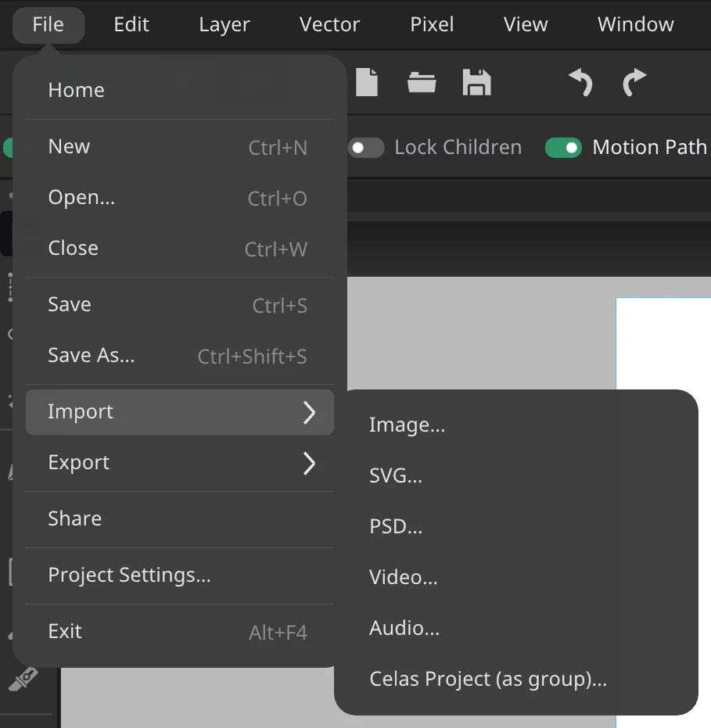Screen dimensions: 711x728
Task: Select the tool icon at the bottom of the left sidebar
Action: [23, 679]
